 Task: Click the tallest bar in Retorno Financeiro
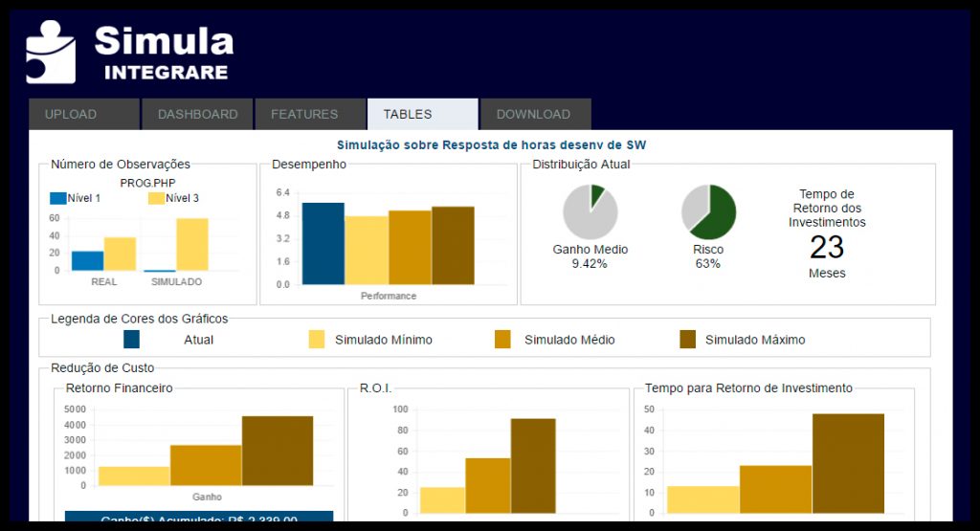tap(278, 451)
